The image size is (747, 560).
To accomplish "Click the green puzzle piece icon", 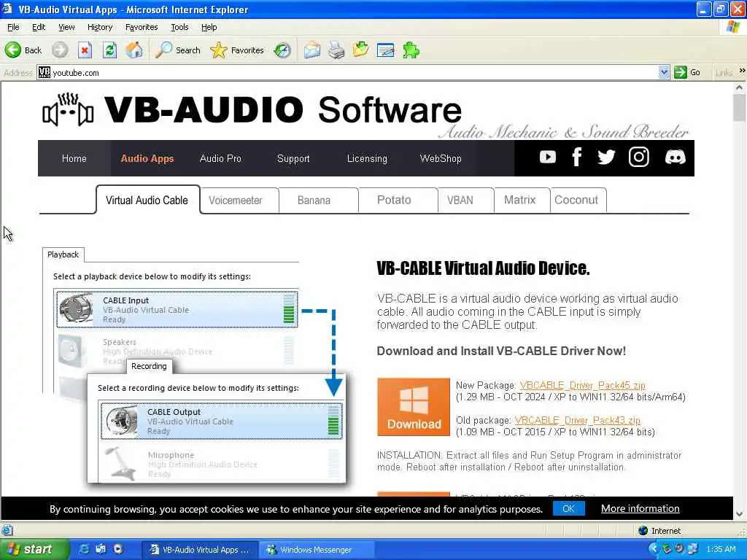I will tap(411, 50).
